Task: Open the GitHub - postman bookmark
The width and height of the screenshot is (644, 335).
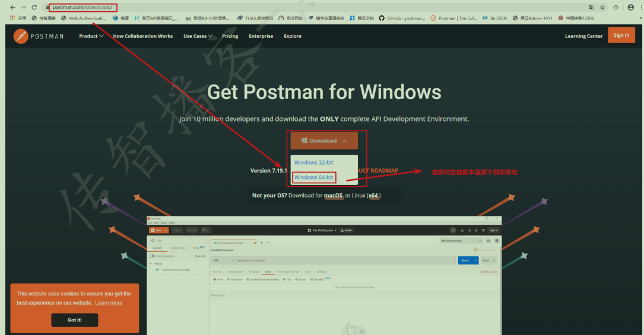Action: coord(402,18)
